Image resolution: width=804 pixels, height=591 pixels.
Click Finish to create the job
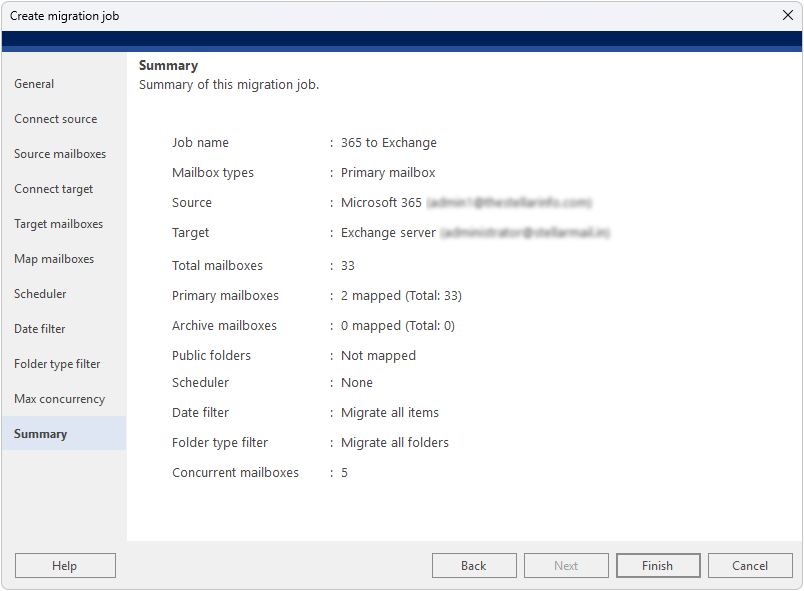coord(658,565)
